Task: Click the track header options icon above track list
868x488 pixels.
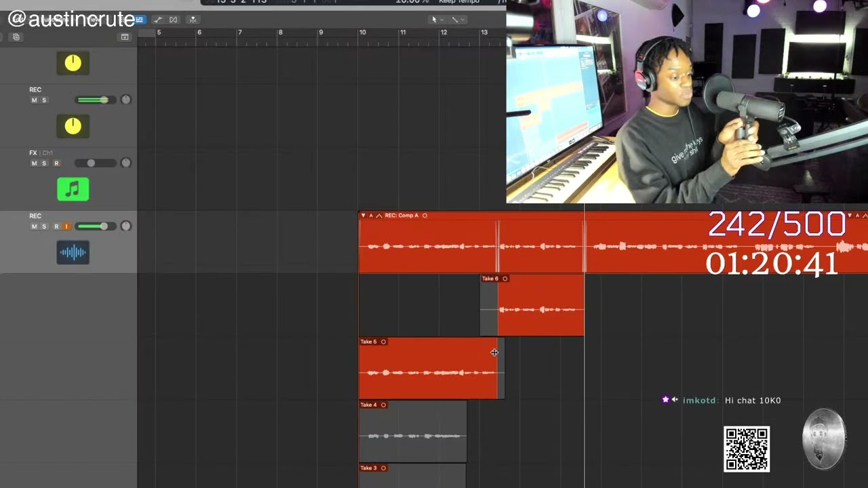Action: (124, 37)
